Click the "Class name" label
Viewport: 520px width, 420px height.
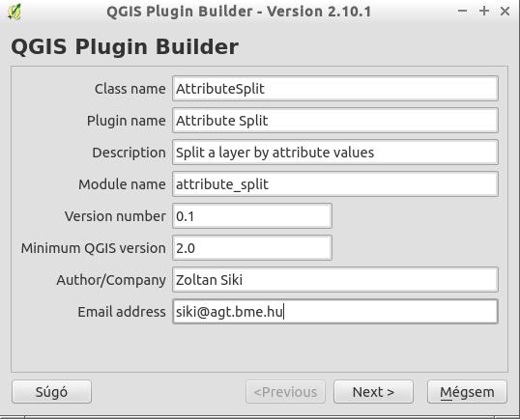click(x=130, y=89)
